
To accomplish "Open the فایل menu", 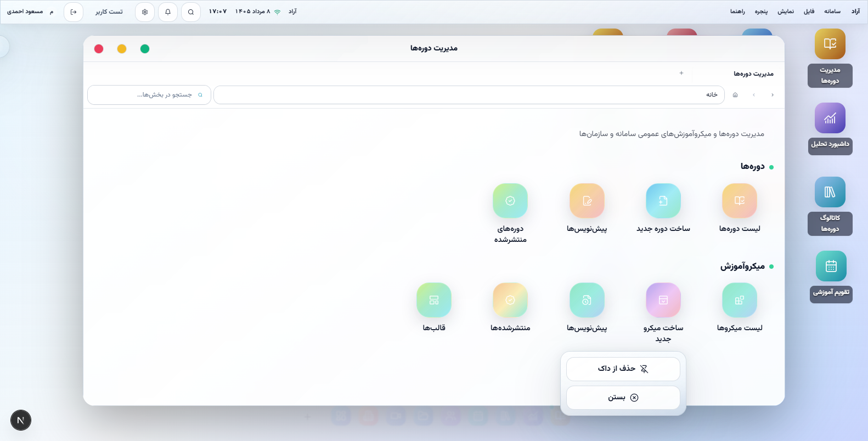I will pos(809,12).
